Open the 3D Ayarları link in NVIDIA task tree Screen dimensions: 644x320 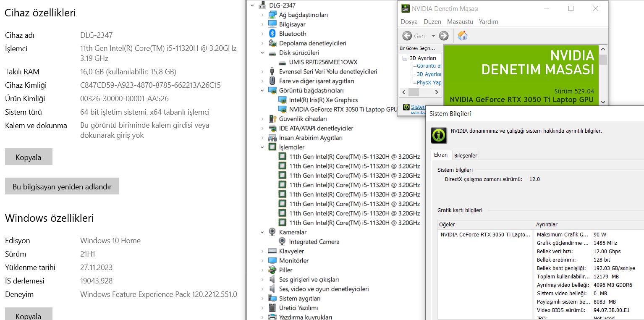tap(429, 74)
